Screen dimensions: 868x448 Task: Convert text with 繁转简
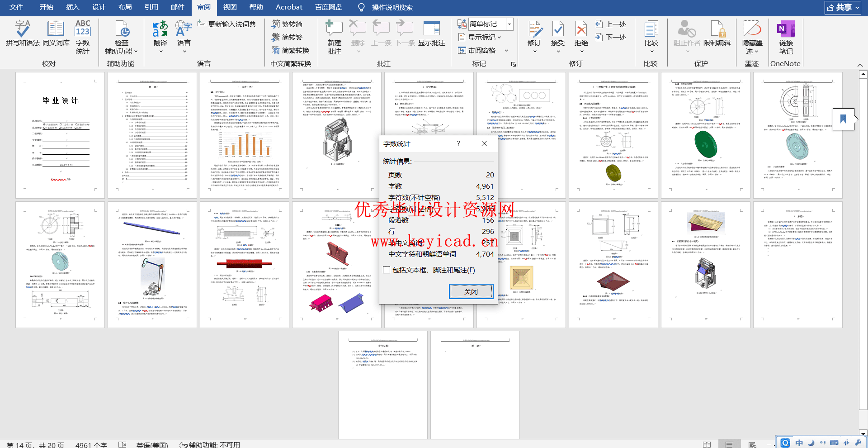(287, 24)
